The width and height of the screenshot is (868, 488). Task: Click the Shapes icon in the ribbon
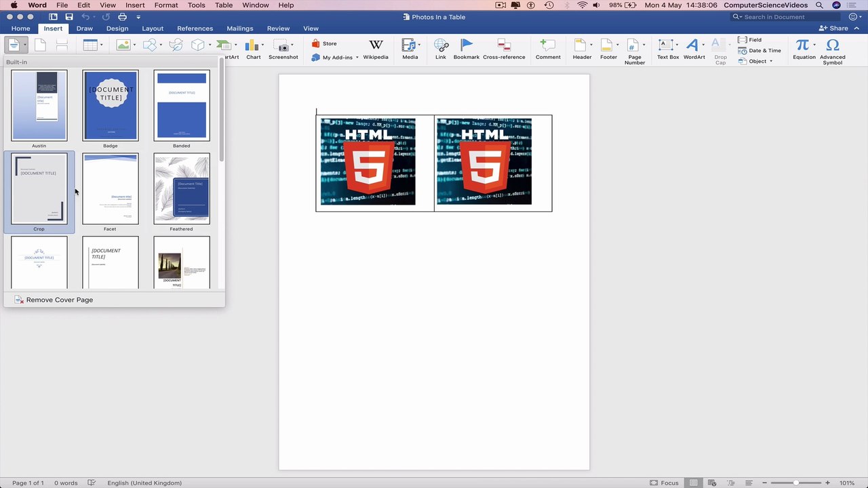pos(149,45)
